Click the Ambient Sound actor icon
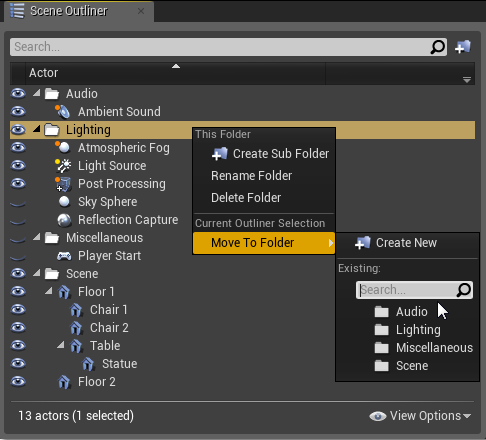 [62, 112]
